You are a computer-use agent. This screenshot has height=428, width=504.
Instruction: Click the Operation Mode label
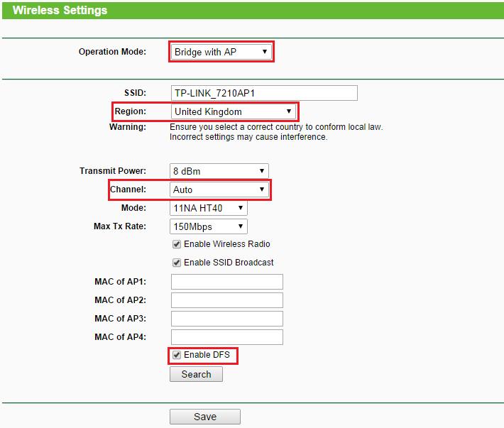click(x=112, y=52)
